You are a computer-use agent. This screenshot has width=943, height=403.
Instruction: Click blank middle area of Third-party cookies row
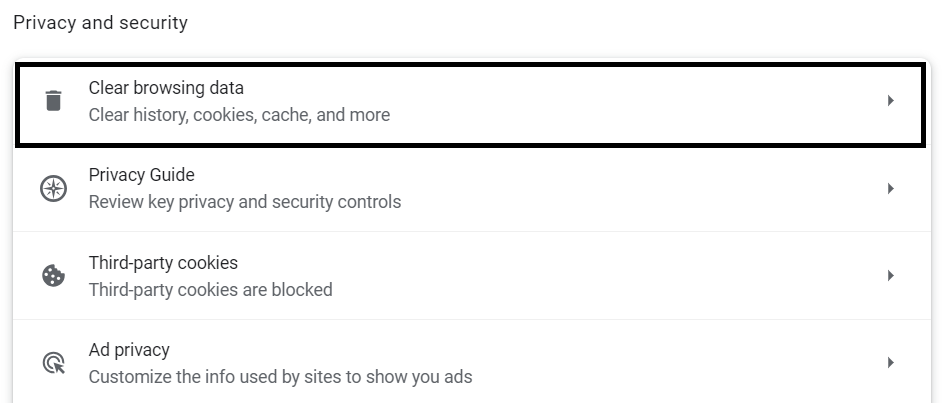pos(600,276)
